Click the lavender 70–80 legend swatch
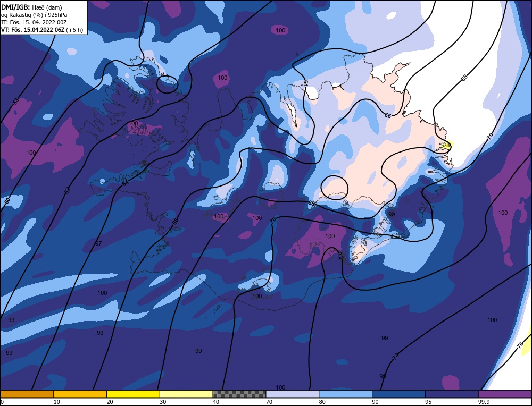 point(293,394)
